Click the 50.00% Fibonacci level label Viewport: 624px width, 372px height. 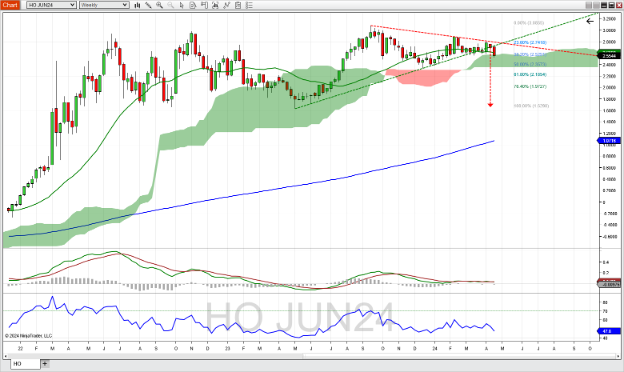pos(530,64)
